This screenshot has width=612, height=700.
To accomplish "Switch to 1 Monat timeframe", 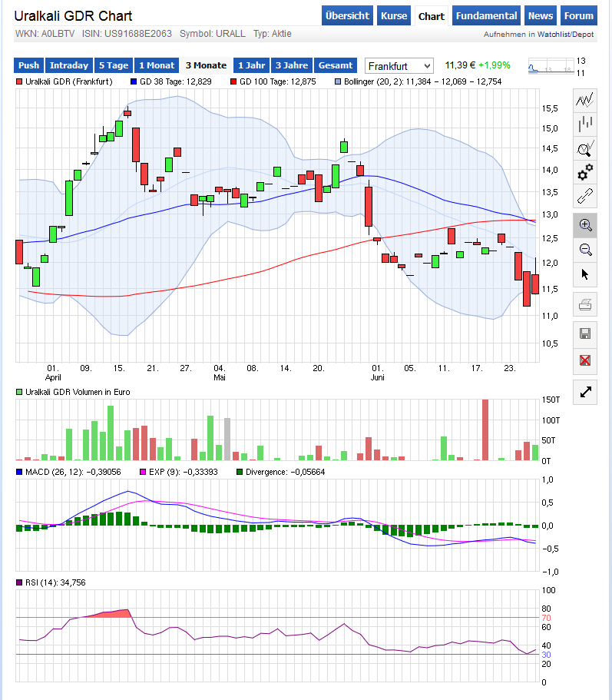I will pyautogui.click(x=157, y=65).
